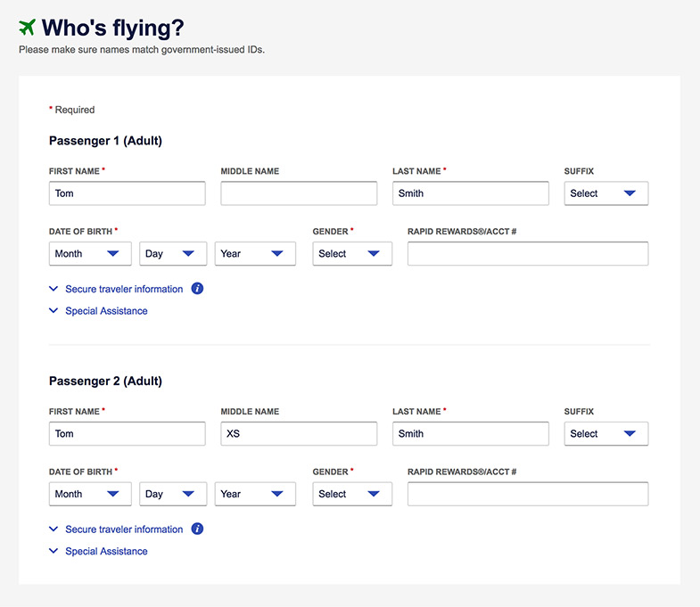Click the green airplane icon in the heading
Image resolution: width=700 pixels, height=607 pixels.
[x=28, y=28]
